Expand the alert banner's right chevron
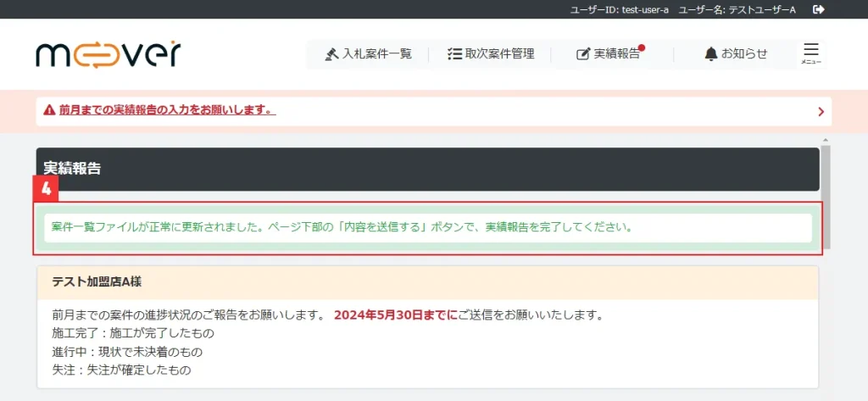The width and height of the screenshot is (868, 401). coord(821,111)
